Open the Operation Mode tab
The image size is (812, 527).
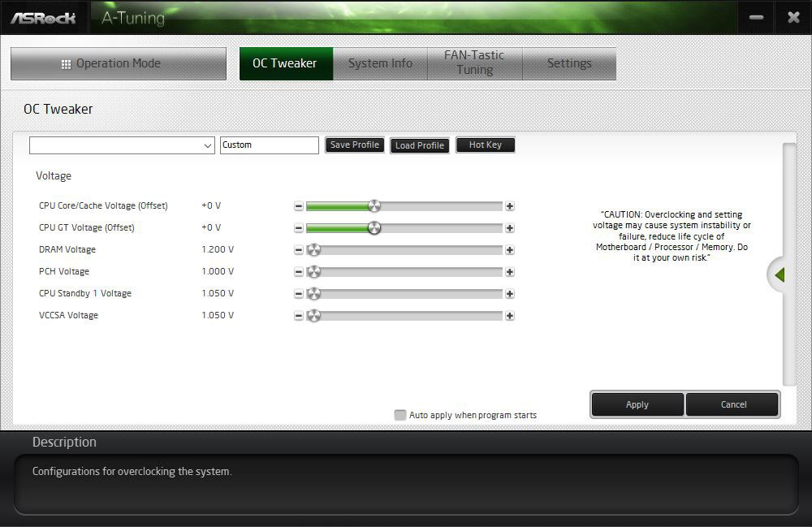pyautogui.click(x=119, y=63)
